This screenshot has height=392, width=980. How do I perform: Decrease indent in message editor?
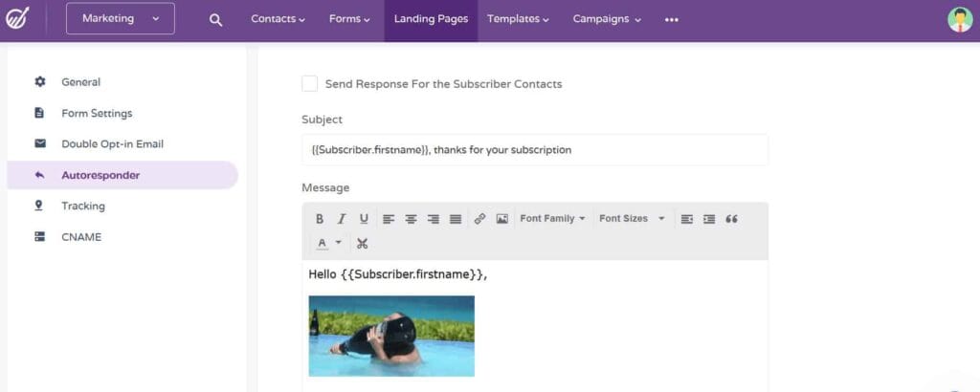pos(687,219)
